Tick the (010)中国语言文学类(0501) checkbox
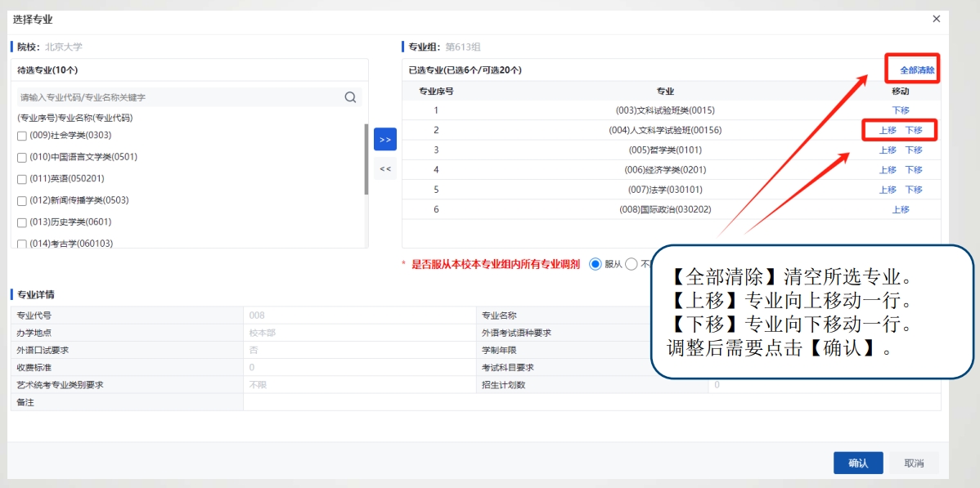 (22, 158)
